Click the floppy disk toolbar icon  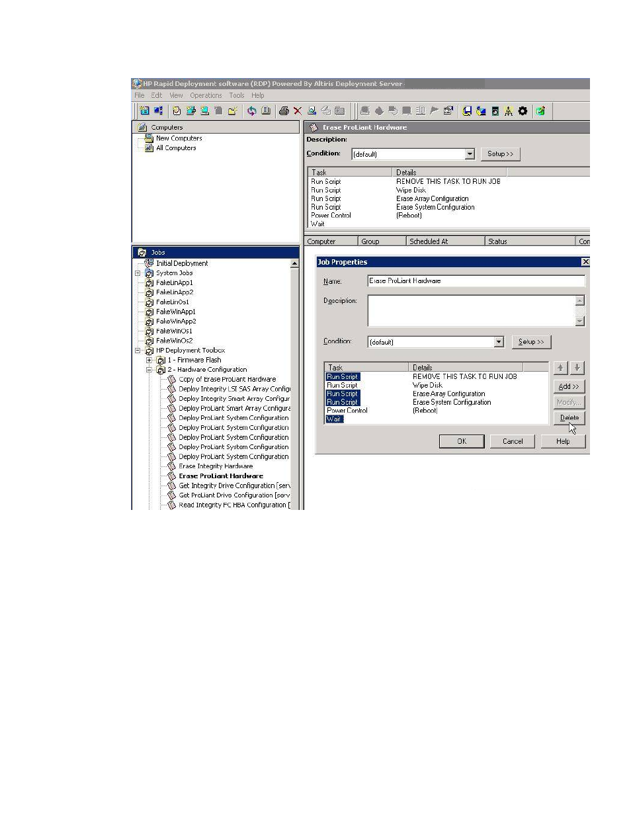(x=467, y=111)
